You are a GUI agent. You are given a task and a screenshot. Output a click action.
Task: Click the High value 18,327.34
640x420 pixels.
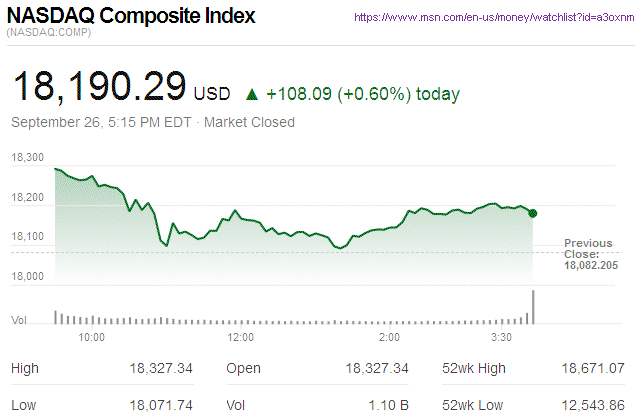click(x=161, y=369)
